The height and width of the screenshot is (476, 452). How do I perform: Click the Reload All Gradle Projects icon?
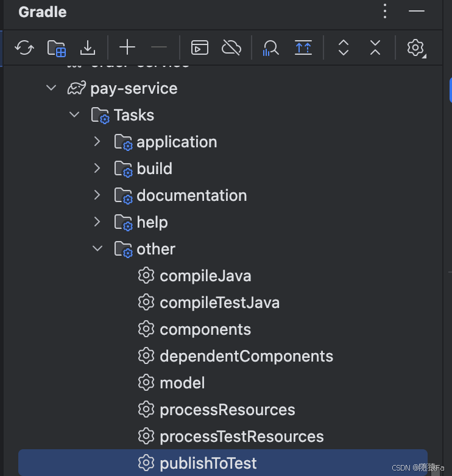pyautogui.click(x=24, y=47)
